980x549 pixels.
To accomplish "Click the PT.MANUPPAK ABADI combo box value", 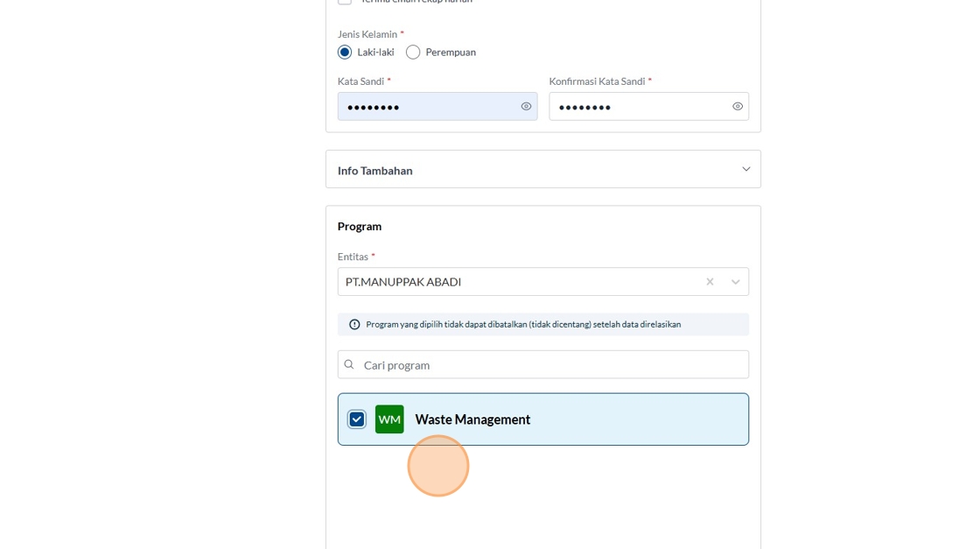I will [403, 282].
